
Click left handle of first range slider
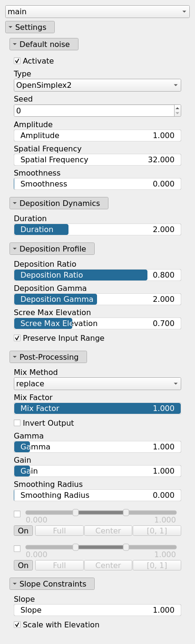[x=75, y=512]
